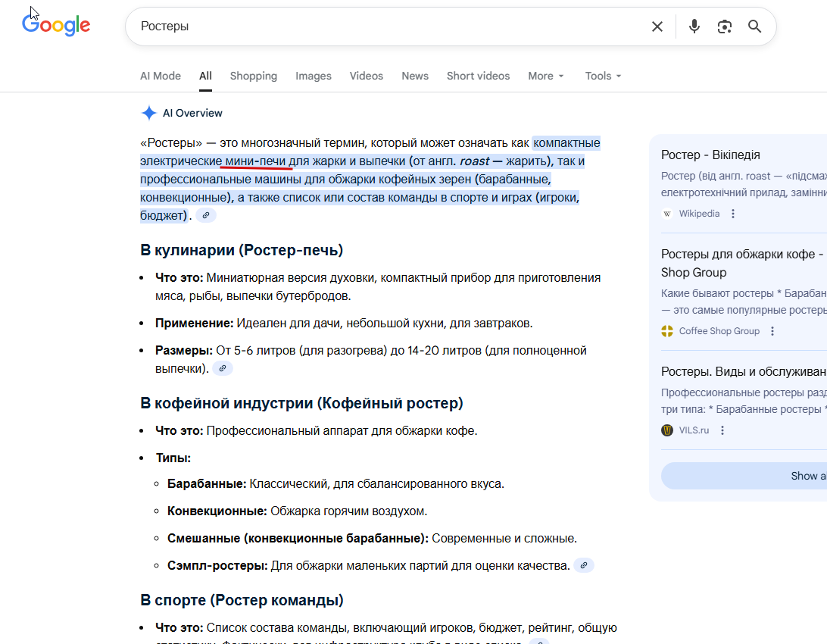Click the AI Overview label

[192, 113]
